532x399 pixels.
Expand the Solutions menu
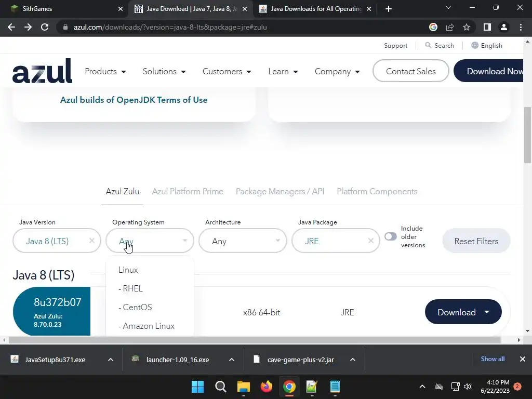164,72
